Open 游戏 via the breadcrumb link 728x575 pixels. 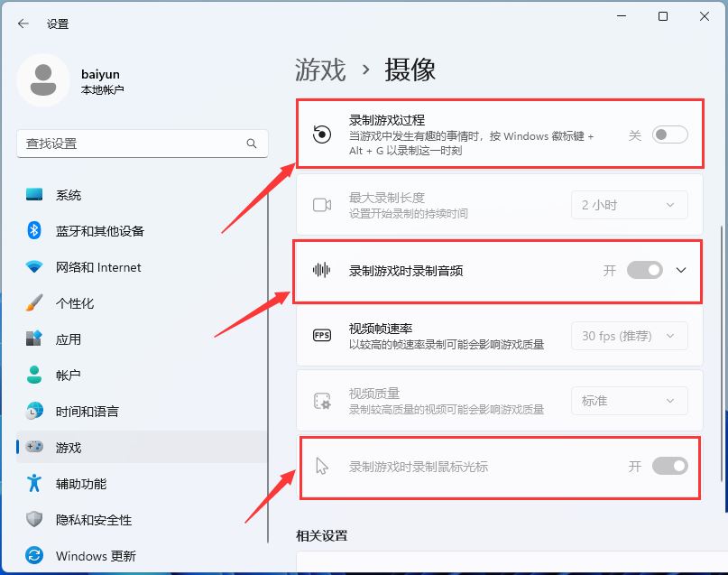point(320,69)
